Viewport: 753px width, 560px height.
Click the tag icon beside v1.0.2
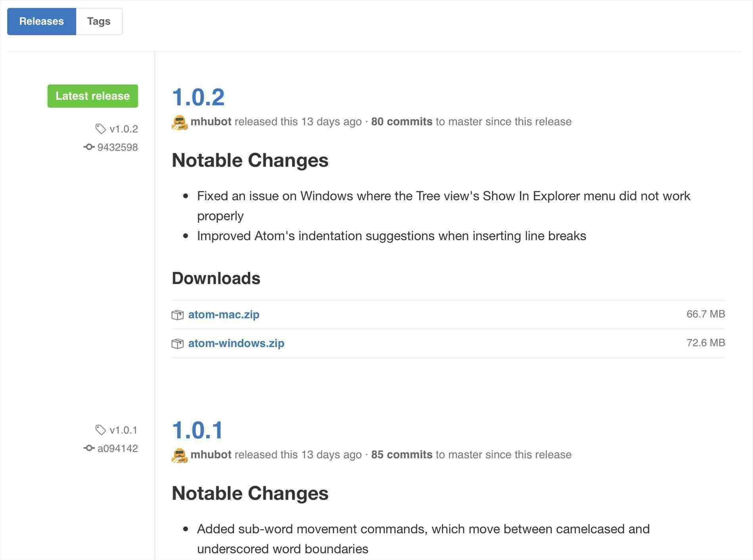tap(101, 129)
